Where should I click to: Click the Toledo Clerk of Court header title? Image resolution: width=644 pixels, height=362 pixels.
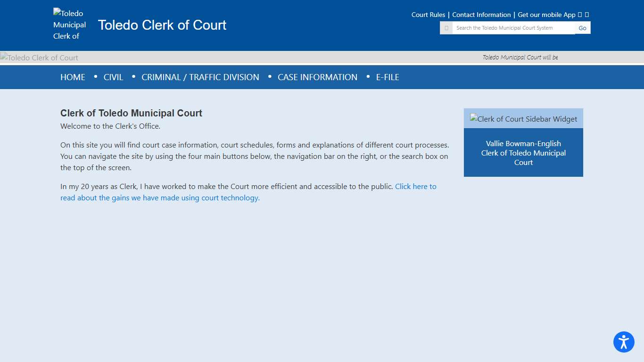pyautogui.click(x=162, y=25)
